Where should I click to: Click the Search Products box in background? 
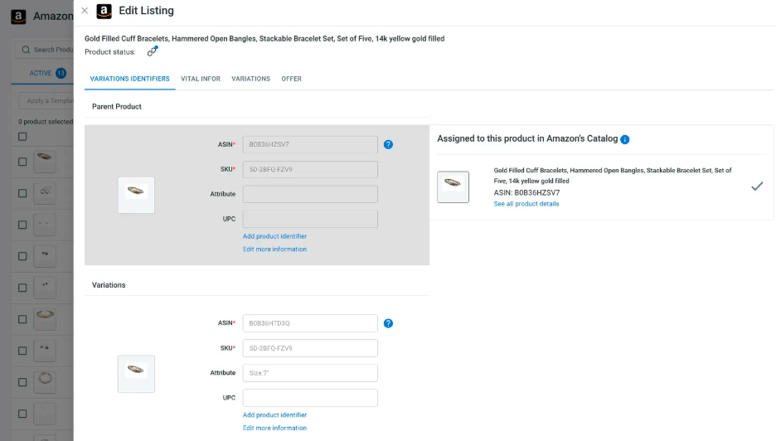45,50
